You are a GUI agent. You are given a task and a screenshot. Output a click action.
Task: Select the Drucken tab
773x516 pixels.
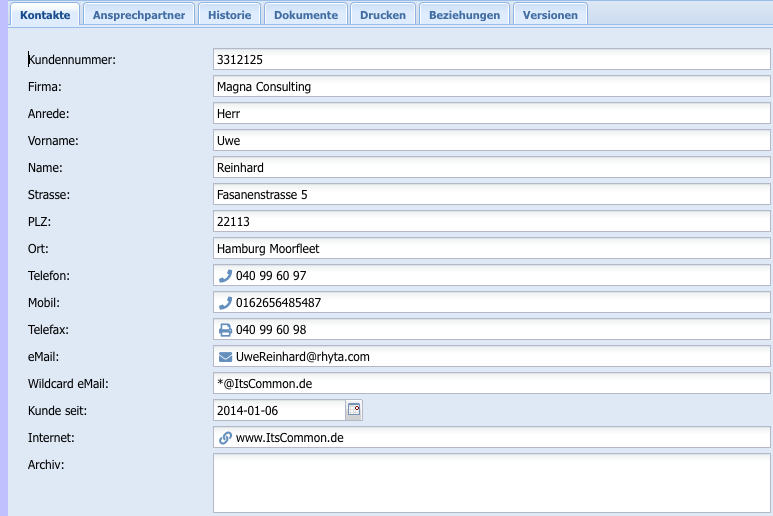pyautogui.click(x=383, y=15)
